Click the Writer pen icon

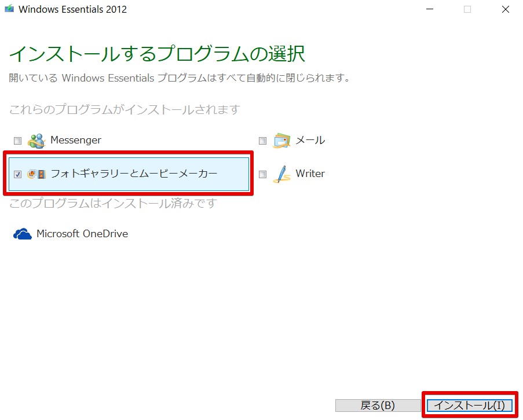(x=281, y=174)
